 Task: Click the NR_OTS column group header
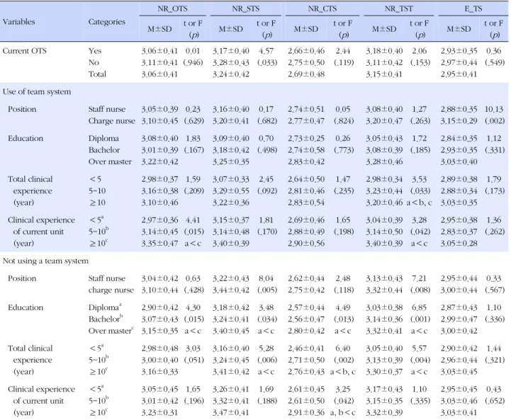172,8
